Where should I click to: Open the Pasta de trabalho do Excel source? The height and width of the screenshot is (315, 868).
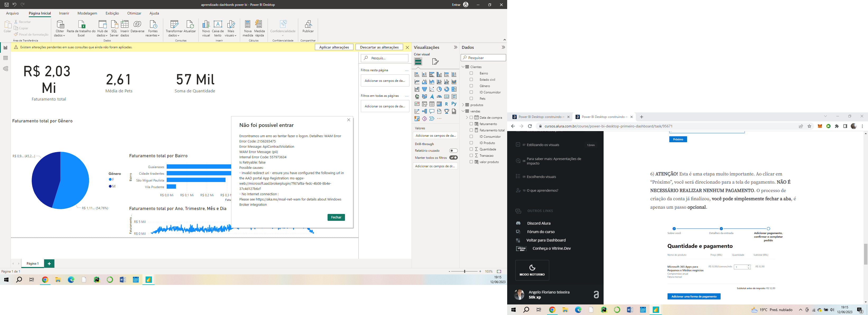pos(81,28)
